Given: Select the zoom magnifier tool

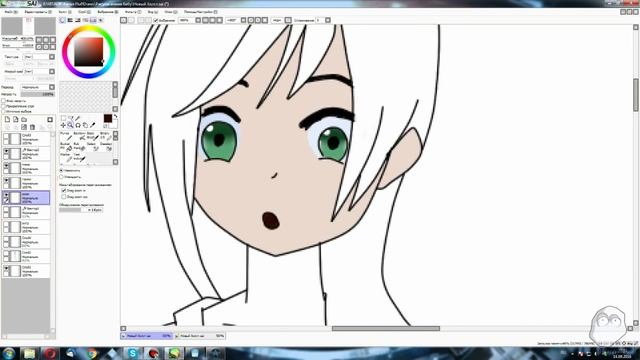Looking at the screenshot, I should pyautogui.click(x=70, y=125).
